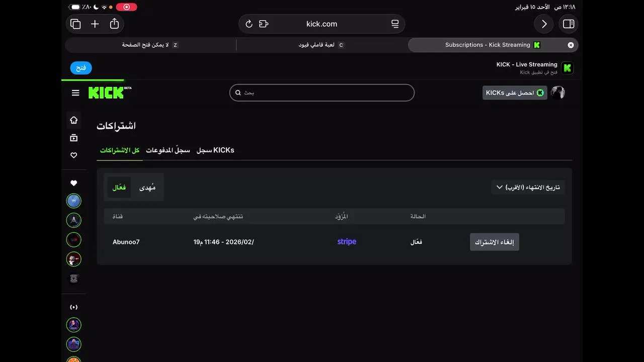
Task: Tap the red screen recording indicator
Action: point(126,7)
